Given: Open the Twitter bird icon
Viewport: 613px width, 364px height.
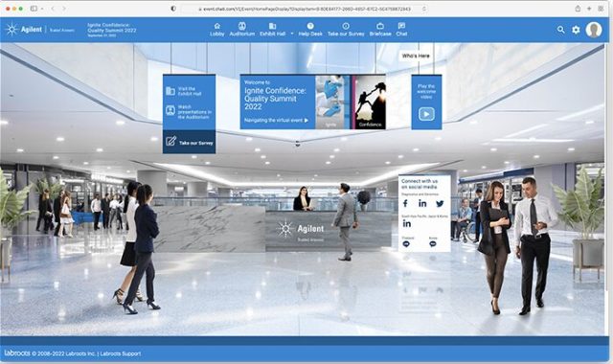Looking at the screenshot, I should 440,203.
